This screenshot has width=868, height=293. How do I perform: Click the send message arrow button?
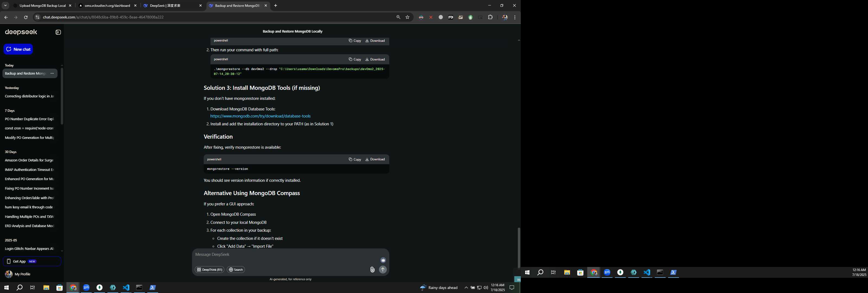click(x=383, y=269)
